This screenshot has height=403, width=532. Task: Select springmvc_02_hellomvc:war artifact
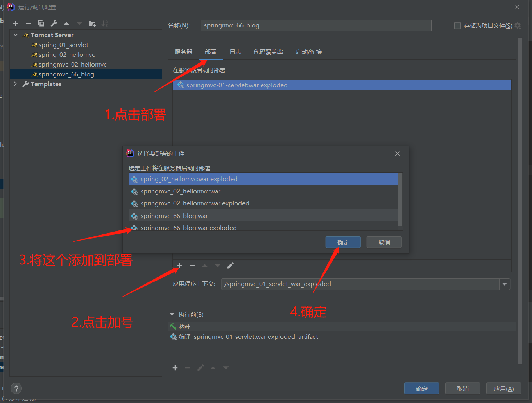click(x=263, y=191)
